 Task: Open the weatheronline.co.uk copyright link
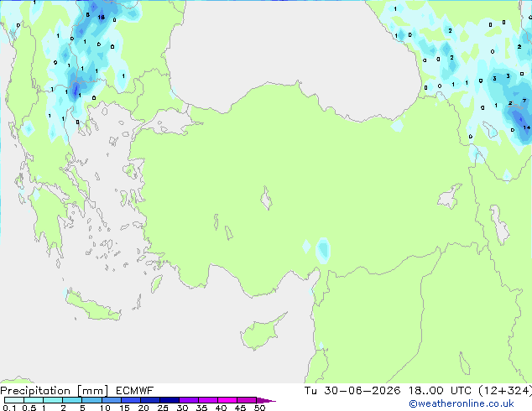point(462,403)
